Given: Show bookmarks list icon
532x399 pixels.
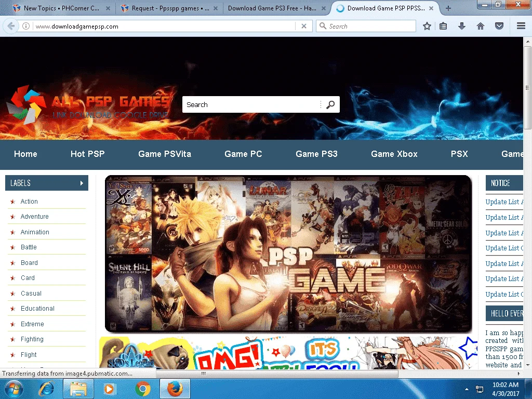Looking at the screenshot, I should 443,26.
